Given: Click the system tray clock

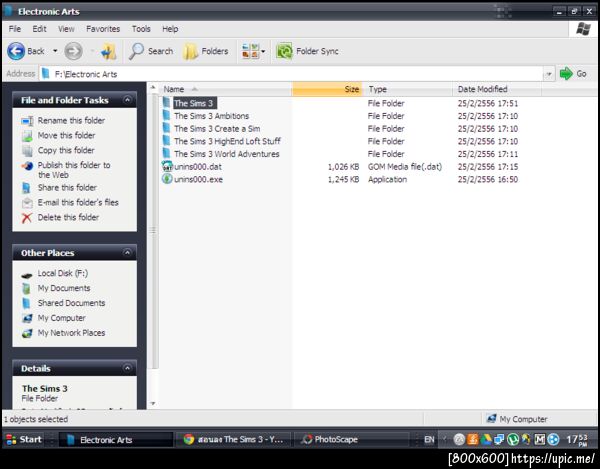Looking at the screenshot, I should pyautogui.click(x=577, y=440).
